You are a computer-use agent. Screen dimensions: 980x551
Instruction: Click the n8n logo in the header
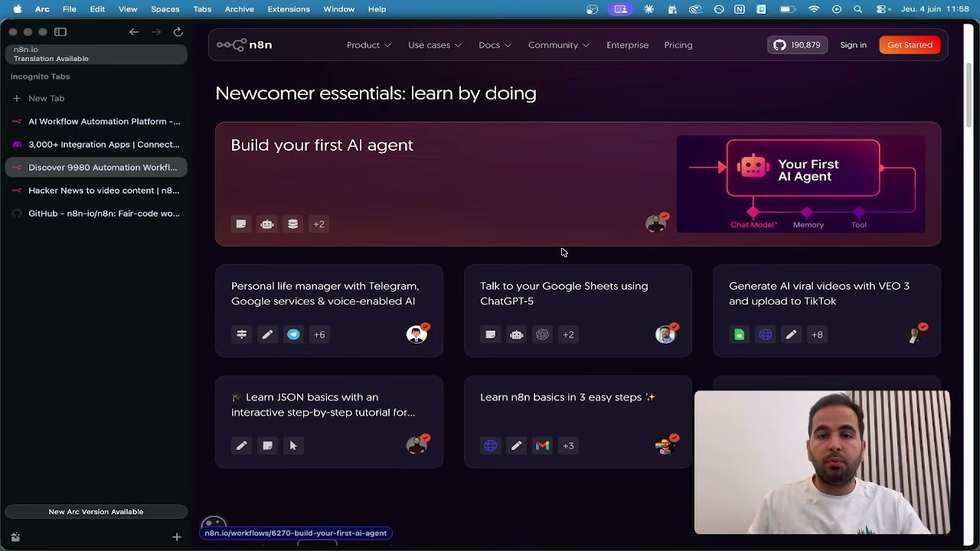[244, 45]
